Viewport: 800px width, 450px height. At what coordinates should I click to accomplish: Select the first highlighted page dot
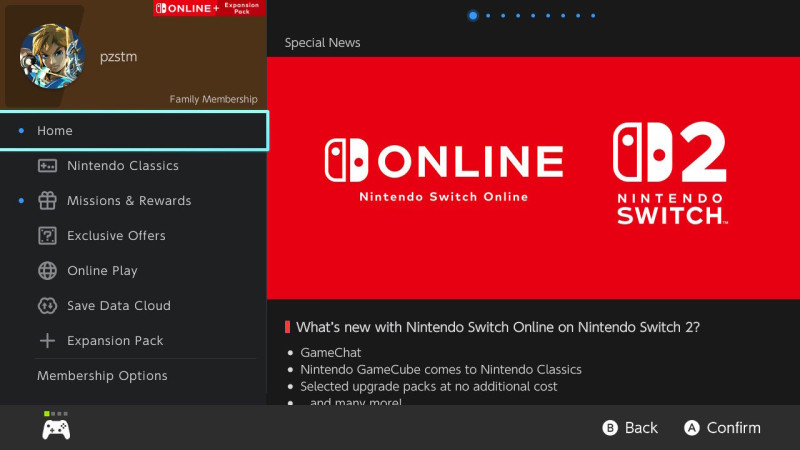click(x=473, y=16)
